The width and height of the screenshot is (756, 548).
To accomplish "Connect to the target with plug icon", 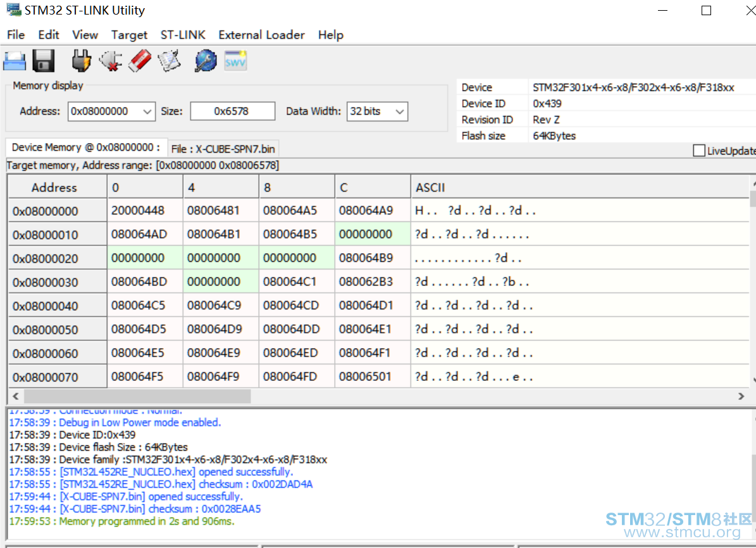I will click(82, 61).
